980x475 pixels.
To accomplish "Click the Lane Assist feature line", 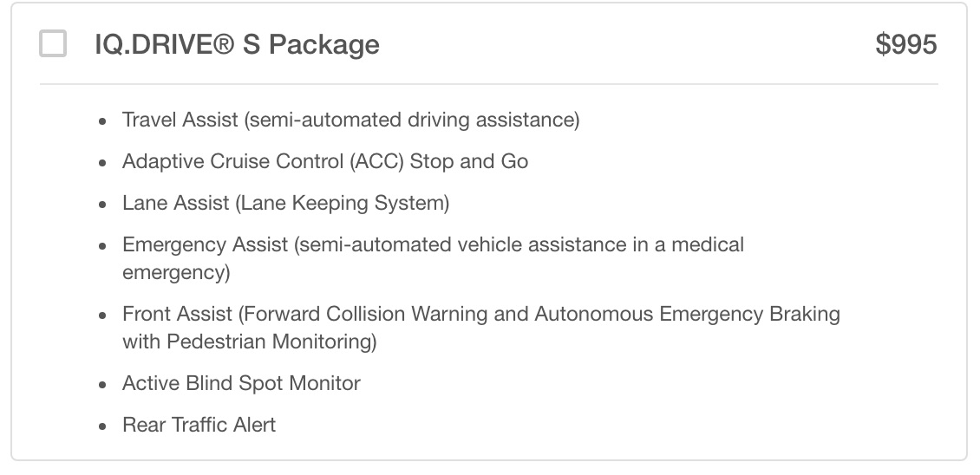I will point(285,203).
